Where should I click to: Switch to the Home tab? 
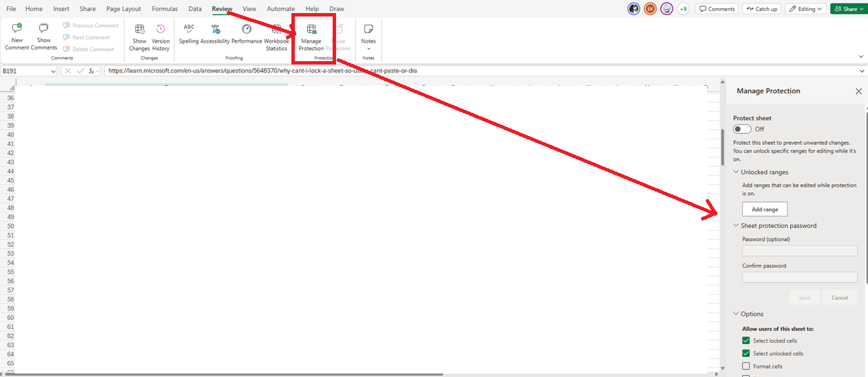[34, 9]
